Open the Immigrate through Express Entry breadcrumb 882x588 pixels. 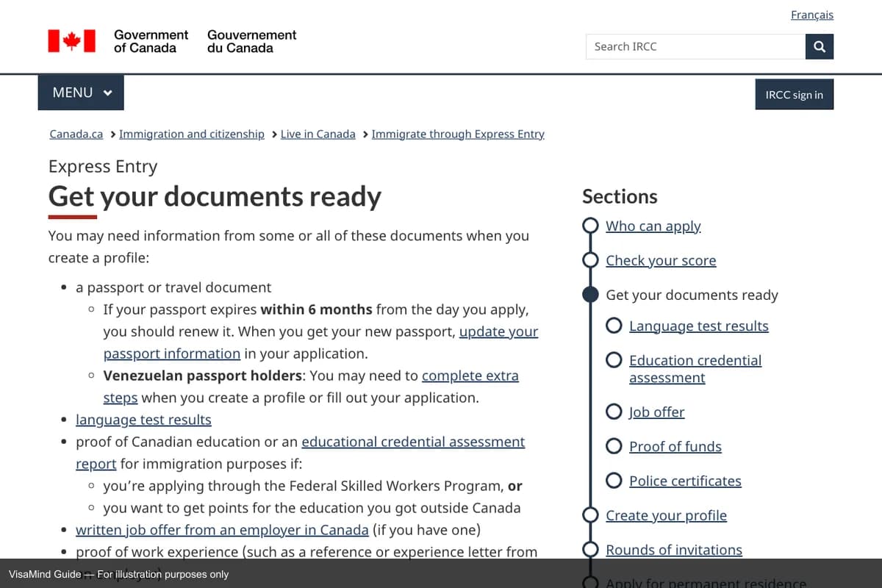[x=458, y=134]
